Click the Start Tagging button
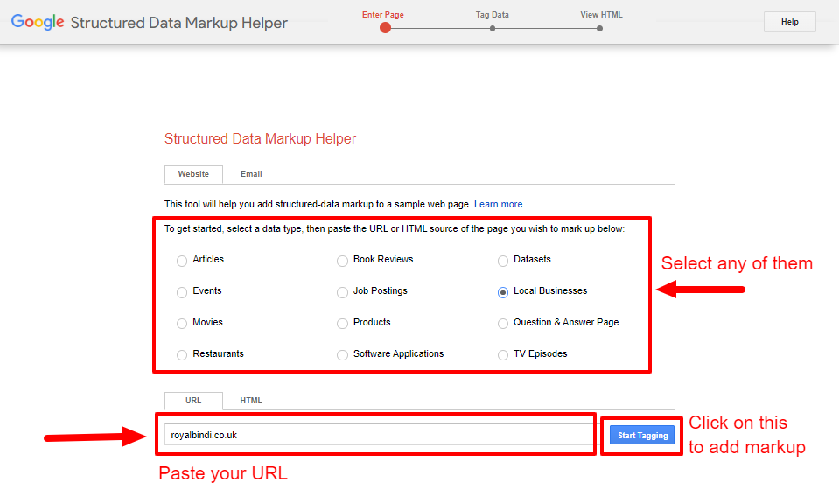 point(642,436)
